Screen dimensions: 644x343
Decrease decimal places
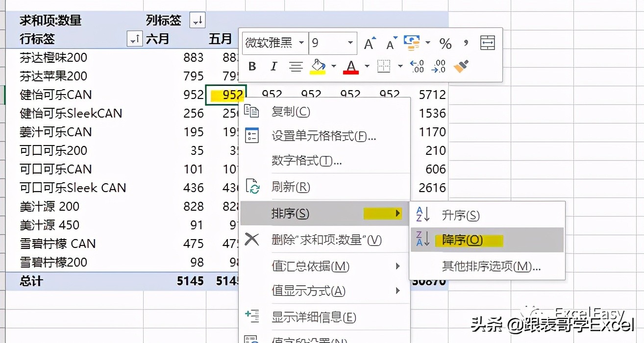tap(439, 66)
